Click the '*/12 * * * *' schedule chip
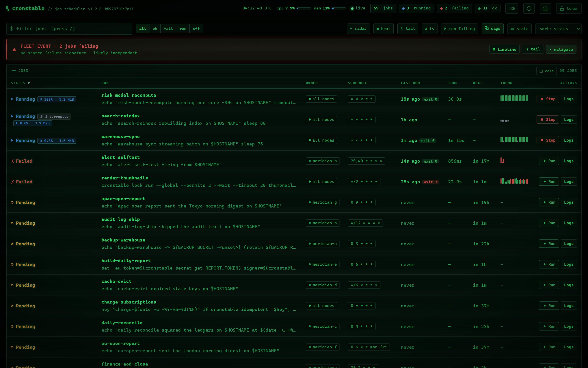Viewport: 588px width, 368px height. 365,223
